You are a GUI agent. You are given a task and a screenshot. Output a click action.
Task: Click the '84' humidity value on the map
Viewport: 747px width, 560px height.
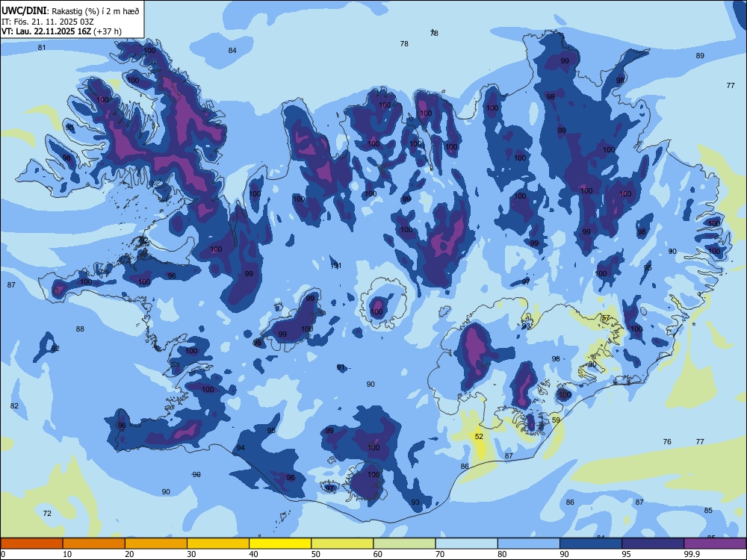pyautogui.click(x=232, y=51)
